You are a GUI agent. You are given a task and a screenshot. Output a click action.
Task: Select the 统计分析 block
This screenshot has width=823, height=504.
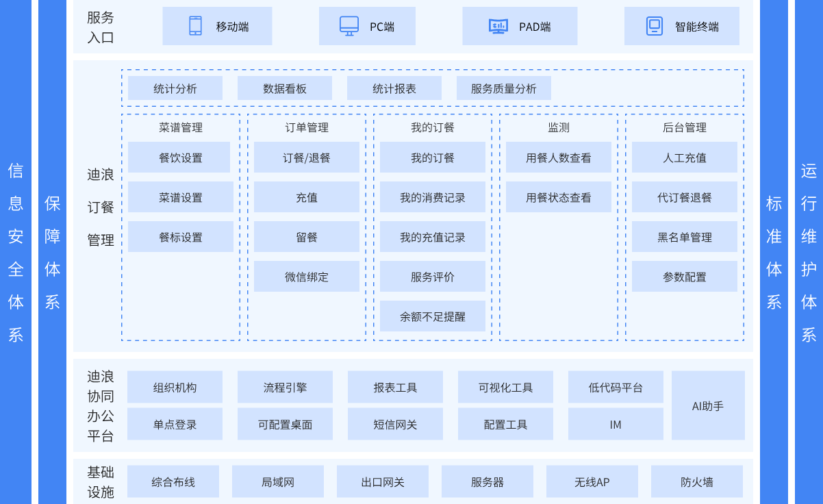coord(175,88)
